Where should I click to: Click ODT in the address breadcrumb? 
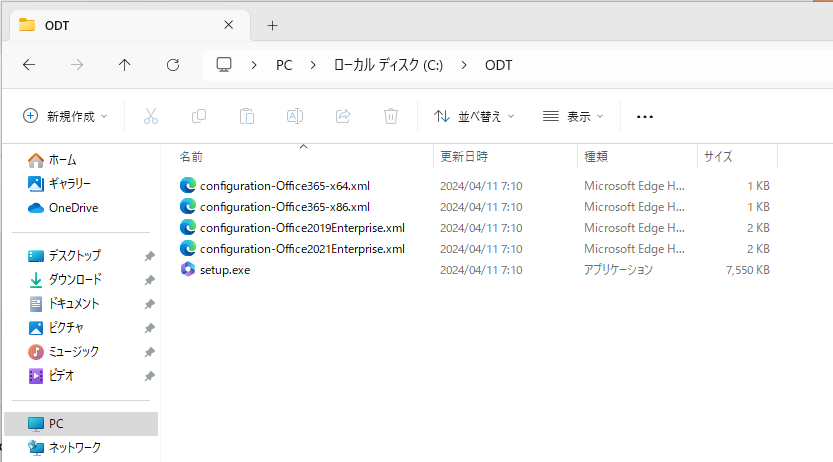coord(498,65)
